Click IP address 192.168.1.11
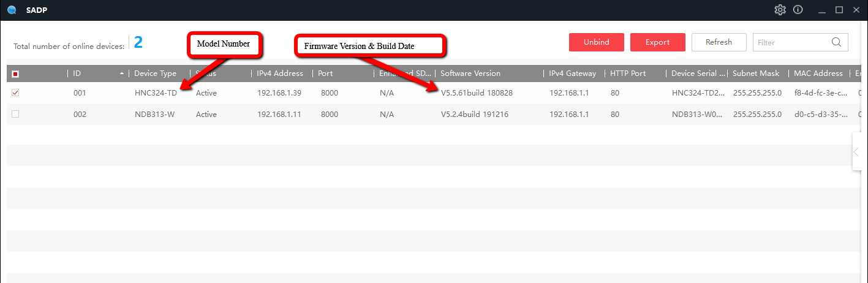 click(x=279, y=114)
